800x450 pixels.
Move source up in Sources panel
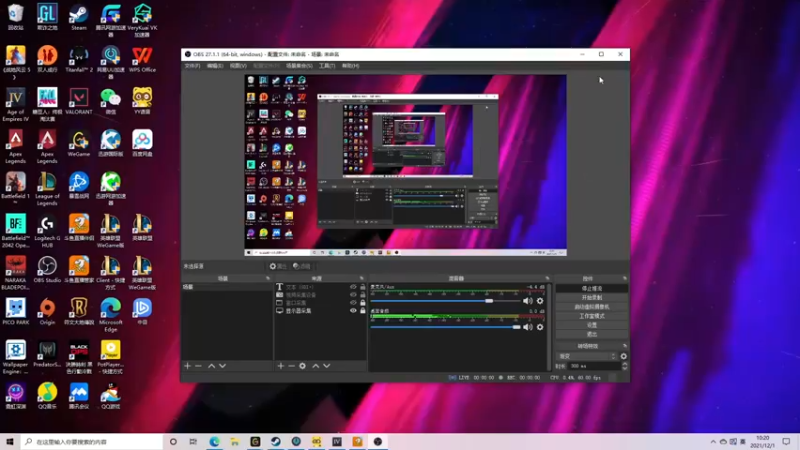316,366
